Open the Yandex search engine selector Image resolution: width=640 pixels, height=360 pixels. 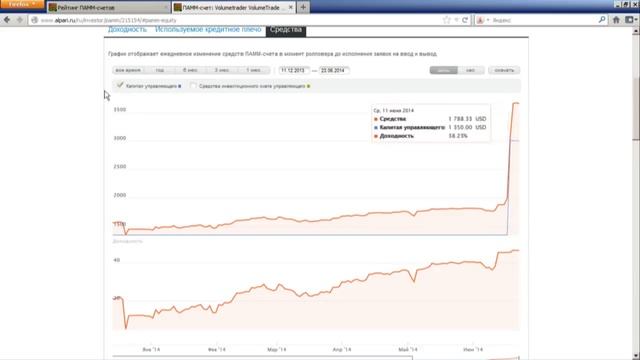coord(482,20)
